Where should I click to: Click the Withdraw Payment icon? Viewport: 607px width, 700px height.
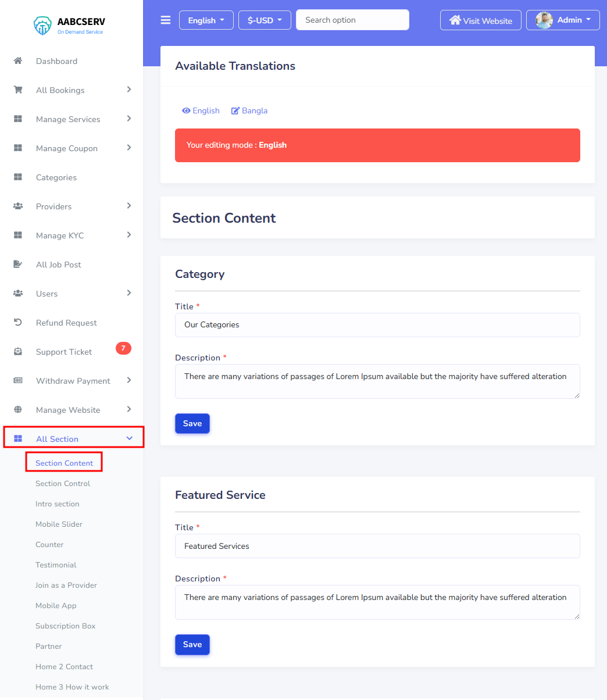tap(18, 381)
